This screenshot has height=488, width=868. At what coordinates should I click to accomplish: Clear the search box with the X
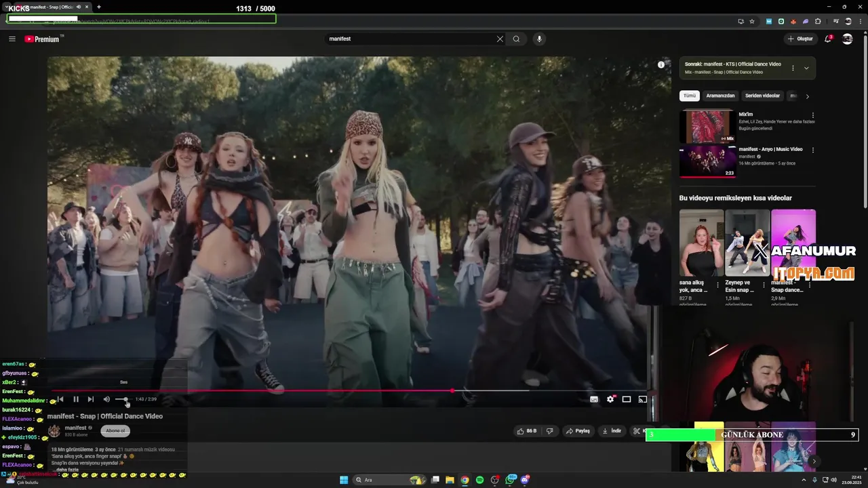(500, 39)
